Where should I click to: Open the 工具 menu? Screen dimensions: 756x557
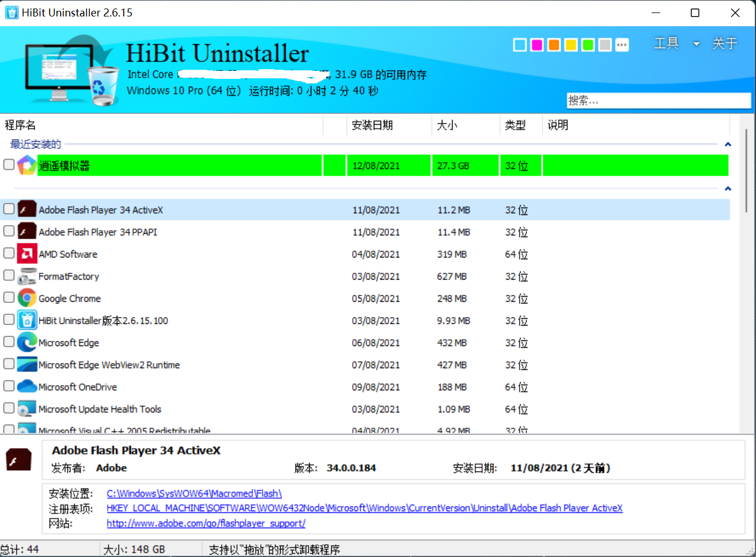click(666, 44)
